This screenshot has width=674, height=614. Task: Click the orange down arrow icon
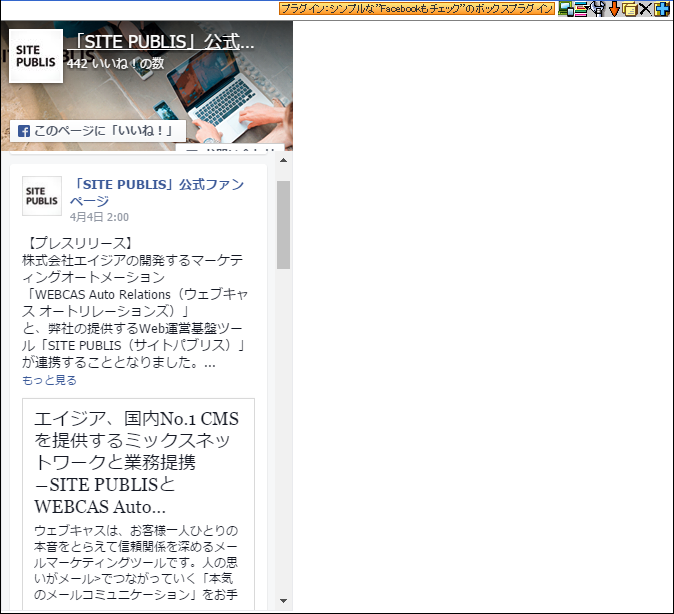(614, 9)
